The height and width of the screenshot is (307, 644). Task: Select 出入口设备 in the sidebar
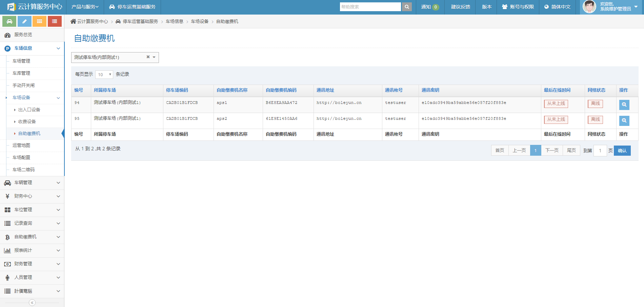[29, 110]
